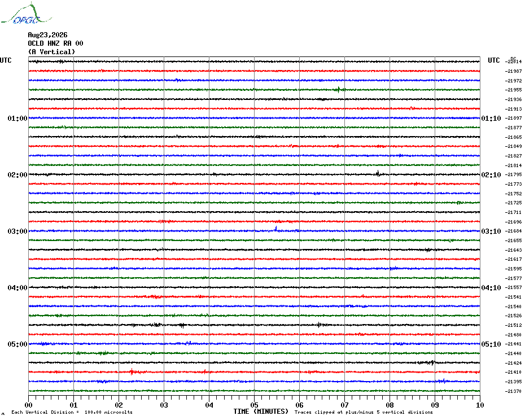Click the Each Vertical Division 100.00 microvolts note
The image size is (525, 420).
(x=72, y=412)
